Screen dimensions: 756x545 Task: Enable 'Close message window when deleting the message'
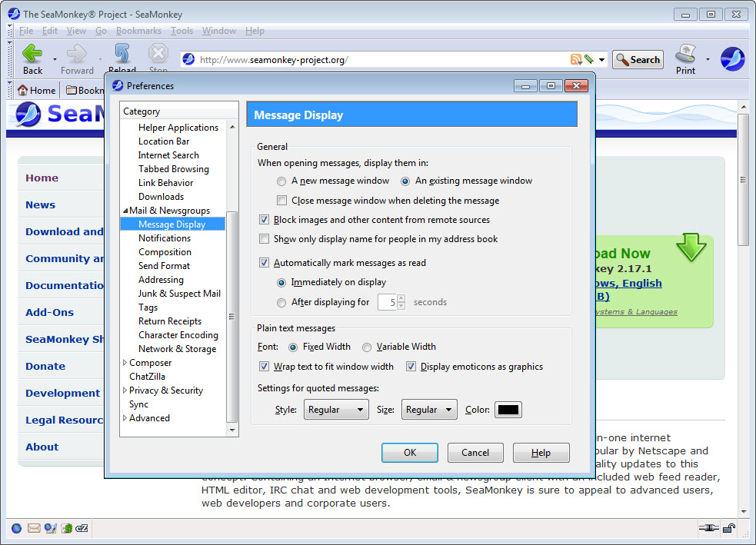pos(281,201)
